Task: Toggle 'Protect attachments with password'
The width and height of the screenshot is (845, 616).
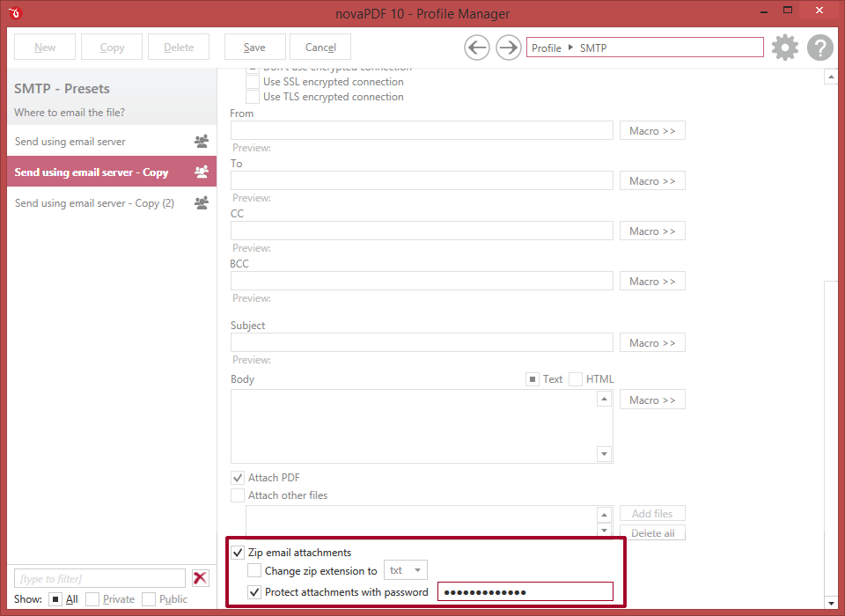Action: [253, 591]
